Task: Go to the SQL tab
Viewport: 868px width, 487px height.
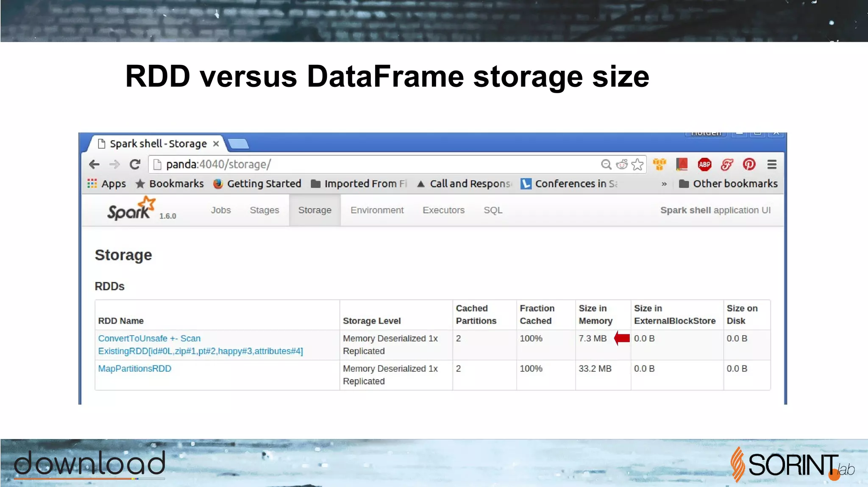Action: 493,210
